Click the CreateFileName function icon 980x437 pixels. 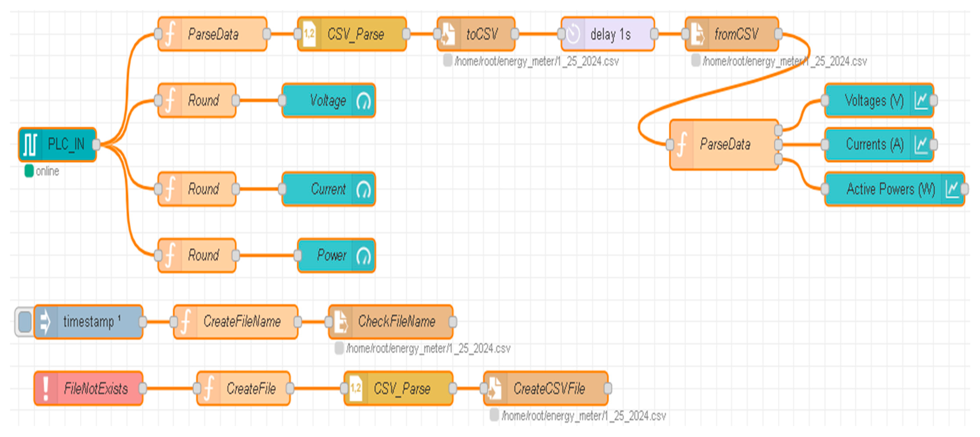[186, 322]
